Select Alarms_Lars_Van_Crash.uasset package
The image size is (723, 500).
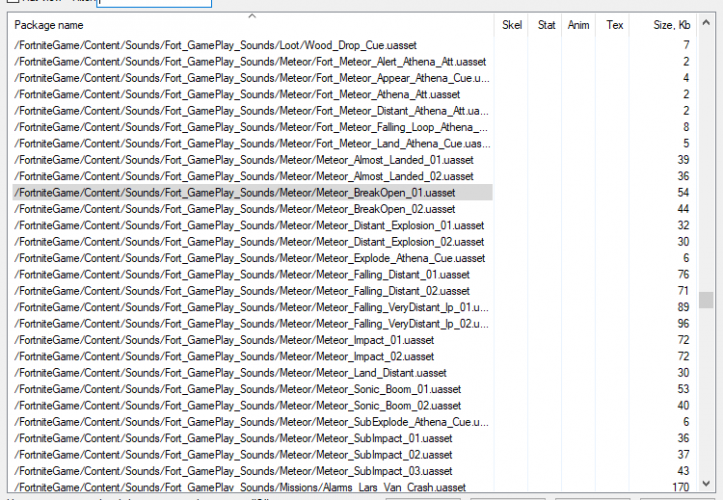pos(240,487)
